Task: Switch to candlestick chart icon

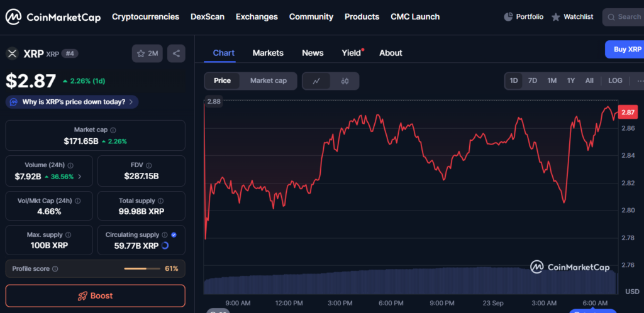Action: (345, 81)
